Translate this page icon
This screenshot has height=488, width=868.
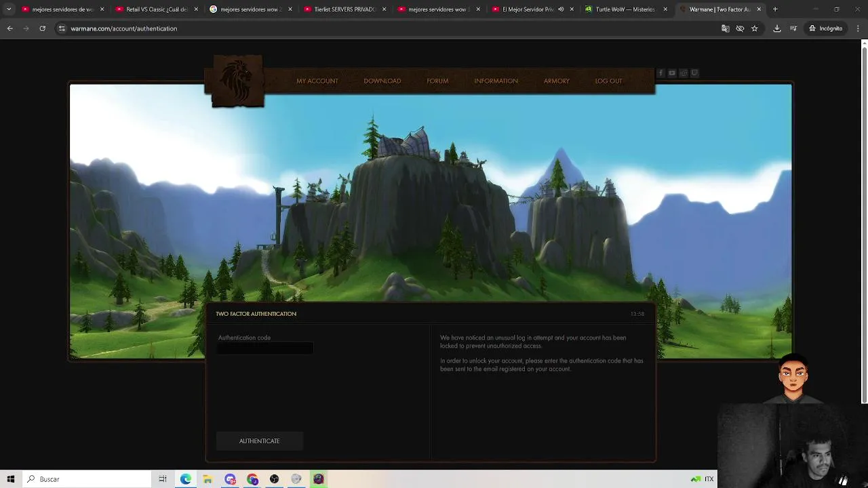(725, 28)
